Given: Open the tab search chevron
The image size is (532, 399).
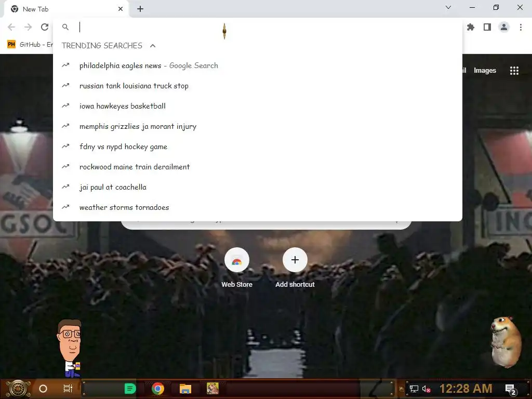Looking at the screenshot, I should [x=448, y=7].
